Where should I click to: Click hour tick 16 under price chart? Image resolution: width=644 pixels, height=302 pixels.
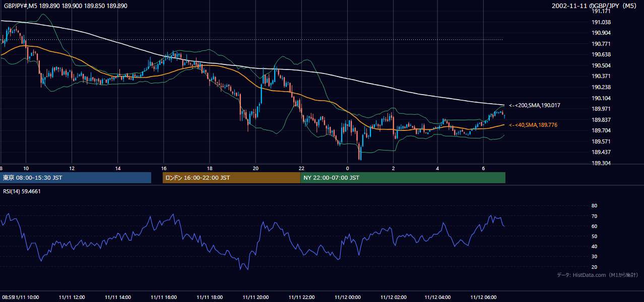coord(164,168)
